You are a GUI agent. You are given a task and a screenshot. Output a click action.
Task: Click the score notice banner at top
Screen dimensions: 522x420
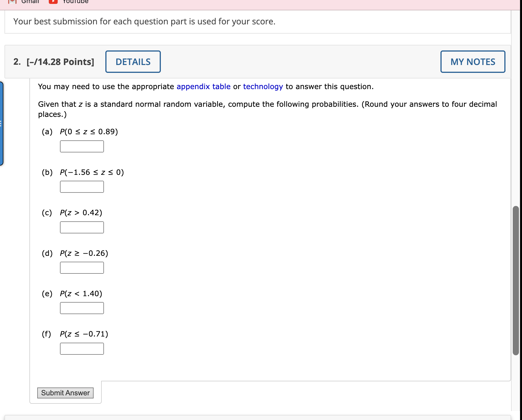pyautogui.click(x=144, y=21)
